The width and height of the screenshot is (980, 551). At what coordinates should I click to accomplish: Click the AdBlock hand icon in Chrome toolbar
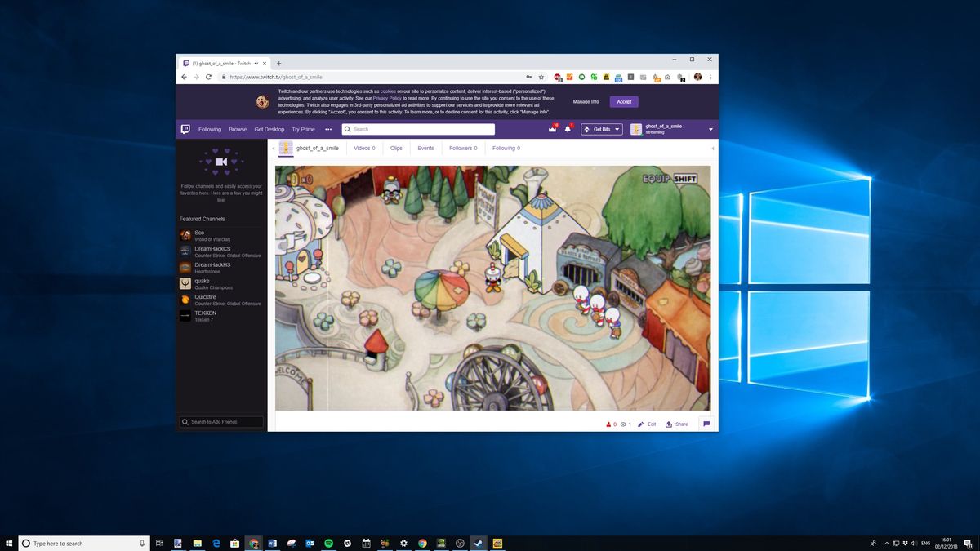tap(556, 76)
